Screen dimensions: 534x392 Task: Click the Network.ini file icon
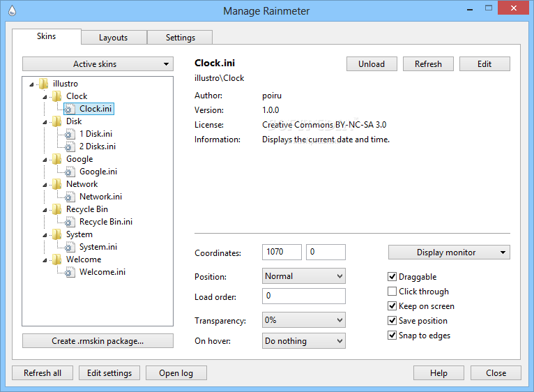(70, 197)
